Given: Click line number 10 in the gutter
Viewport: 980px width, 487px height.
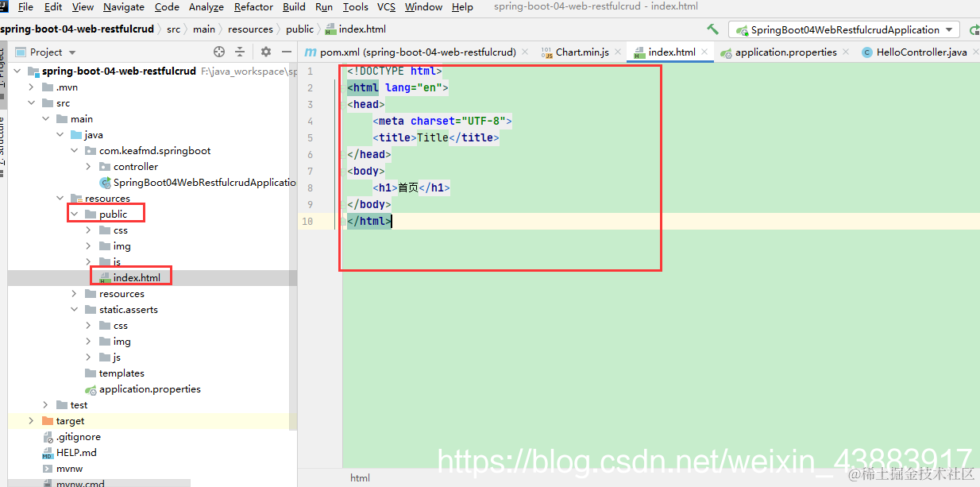Looking at the screenshot, I should (307, 221).
